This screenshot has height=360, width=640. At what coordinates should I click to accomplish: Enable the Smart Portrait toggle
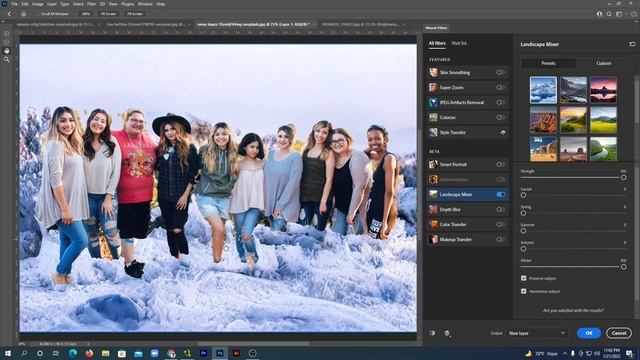coord(500,164)
